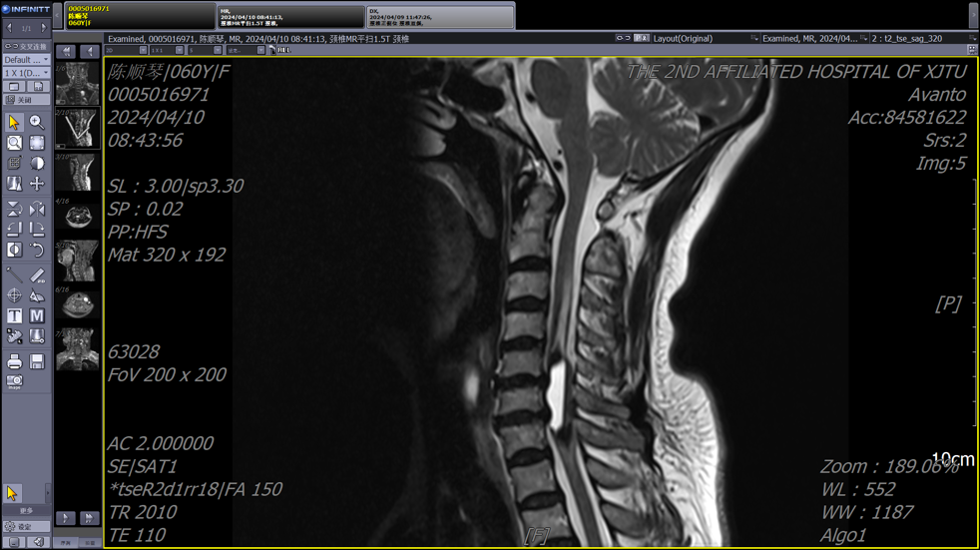Save using the floppy disk icon
The width and height of the screenshot is (980, 550).
click(x=37, y=361)
